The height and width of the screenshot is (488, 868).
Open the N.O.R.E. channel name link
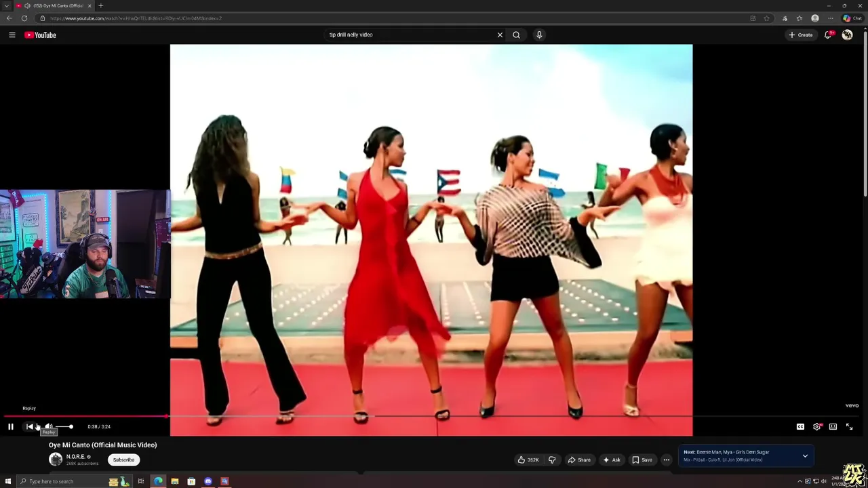coord(75,457)
